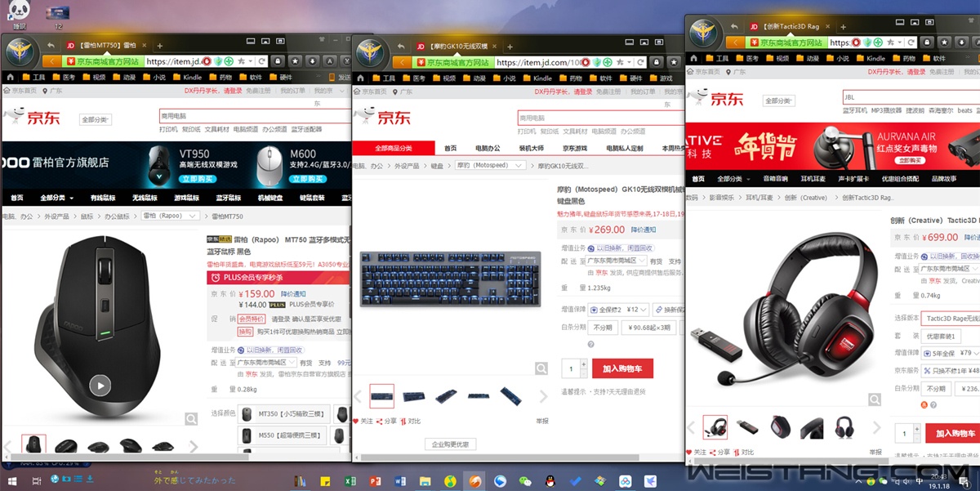Click the home icon in the MT750 window bookmarks bar
The width and height of the screenshot is (980, 491).
11,78
